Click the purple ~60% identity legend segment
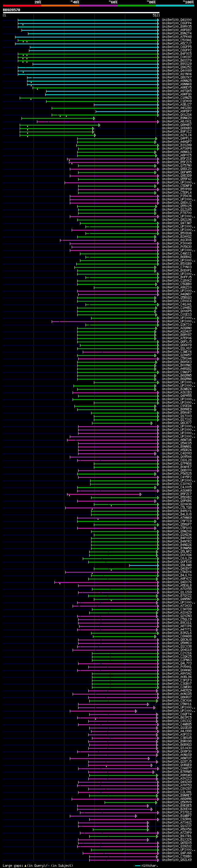The height and width of the screenshot is (868, 197). [99, 6]
